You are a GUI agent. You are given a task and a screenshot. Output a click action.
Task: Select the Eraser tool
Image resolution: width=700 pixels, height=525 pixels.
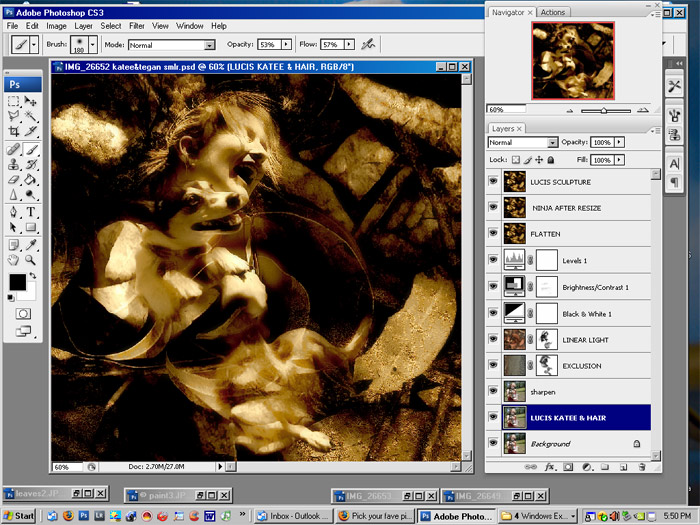click(x=14, y=179)
